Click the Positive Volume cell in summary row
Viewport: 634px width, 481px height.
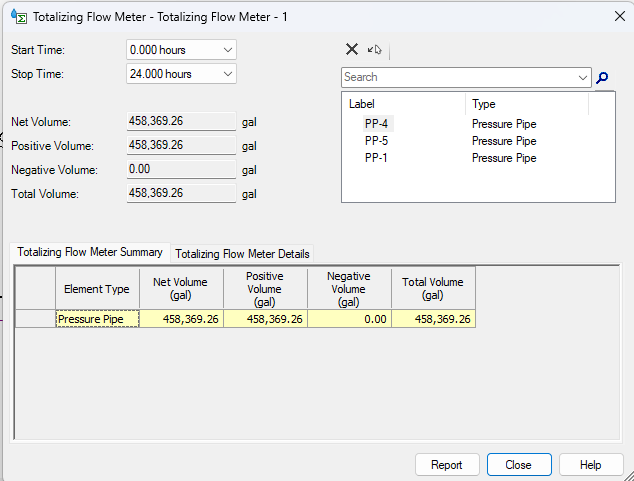coord(266,319)
